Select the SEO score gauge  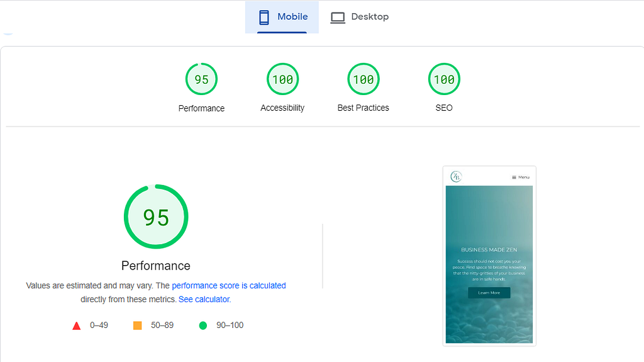point(444,79)
